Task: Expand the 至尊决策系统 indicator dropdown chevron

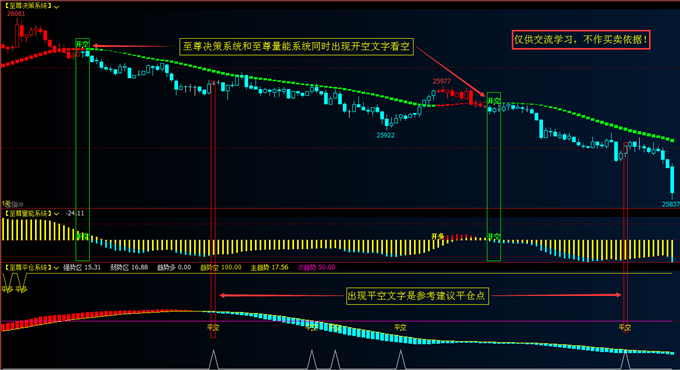Action: coord(56,7)
